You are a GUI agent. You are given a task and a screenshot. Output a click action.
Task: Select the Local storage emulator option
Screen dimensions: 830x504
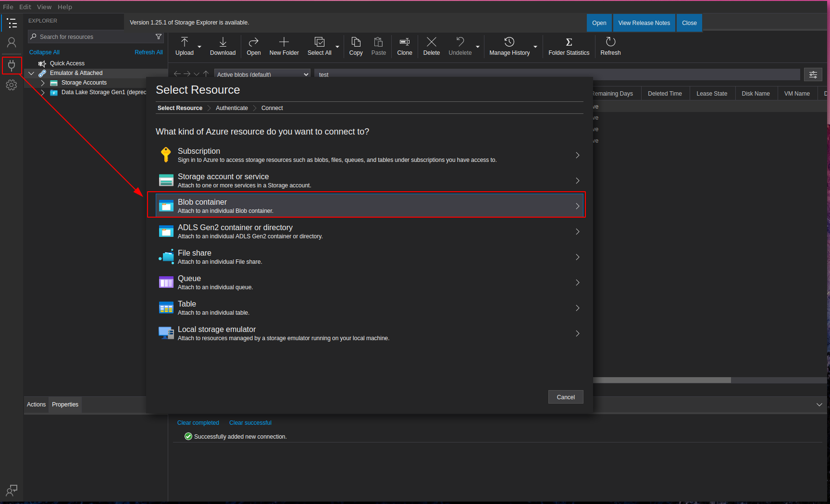pos(370,333)
